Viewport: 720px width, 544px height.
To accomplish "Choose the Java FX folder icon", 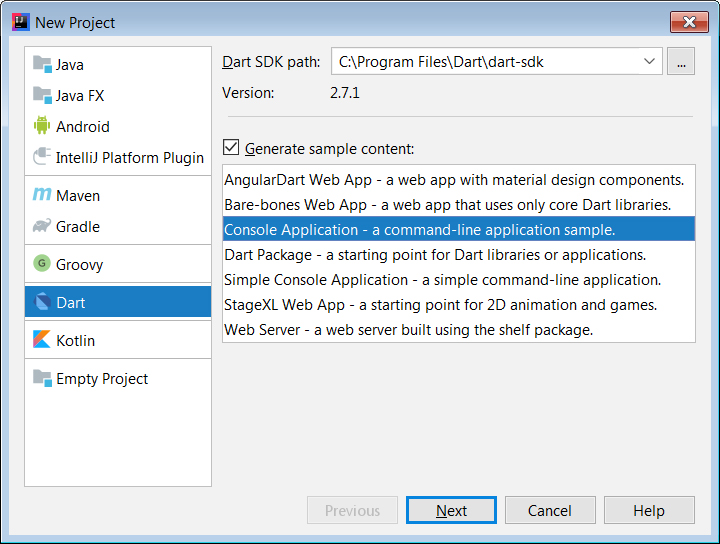I will pyautogui.click(x=42, y=95).
